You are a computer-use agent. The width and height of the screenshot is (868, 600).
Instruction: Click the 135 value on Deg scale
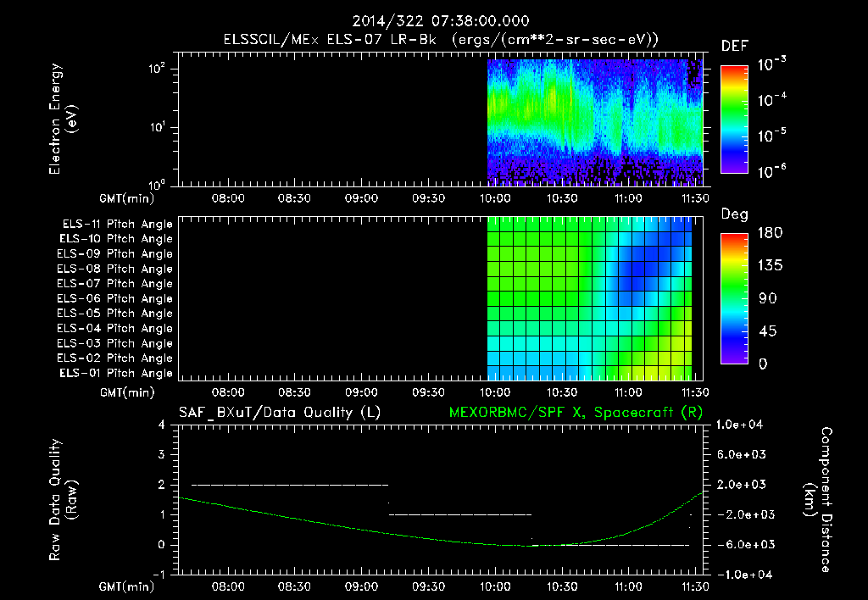pyautogui.click(x=770, y=266)
